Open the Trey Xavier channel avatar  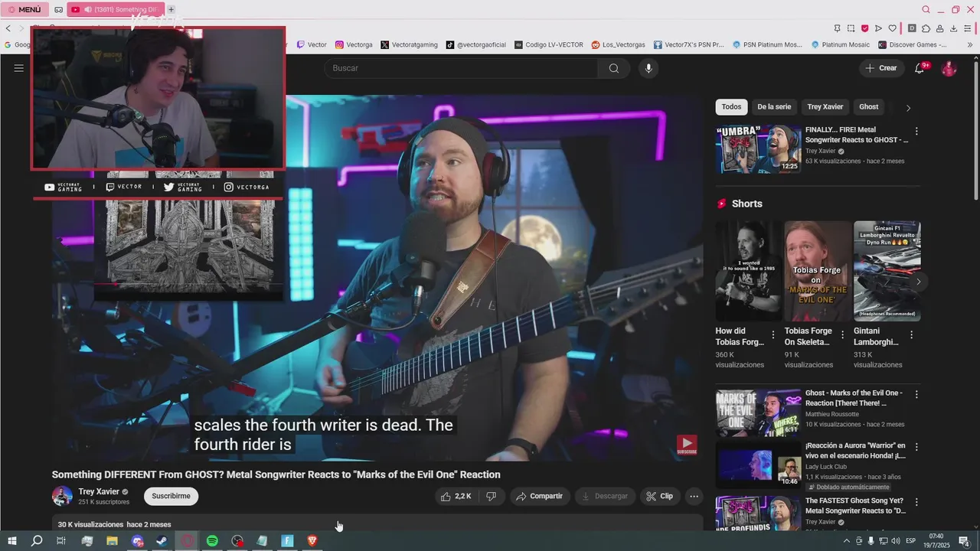pos(62,496)
